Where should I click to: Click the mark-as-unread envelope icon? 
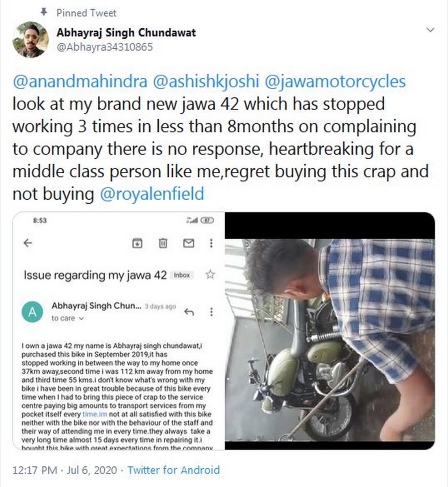click(188, 243)
